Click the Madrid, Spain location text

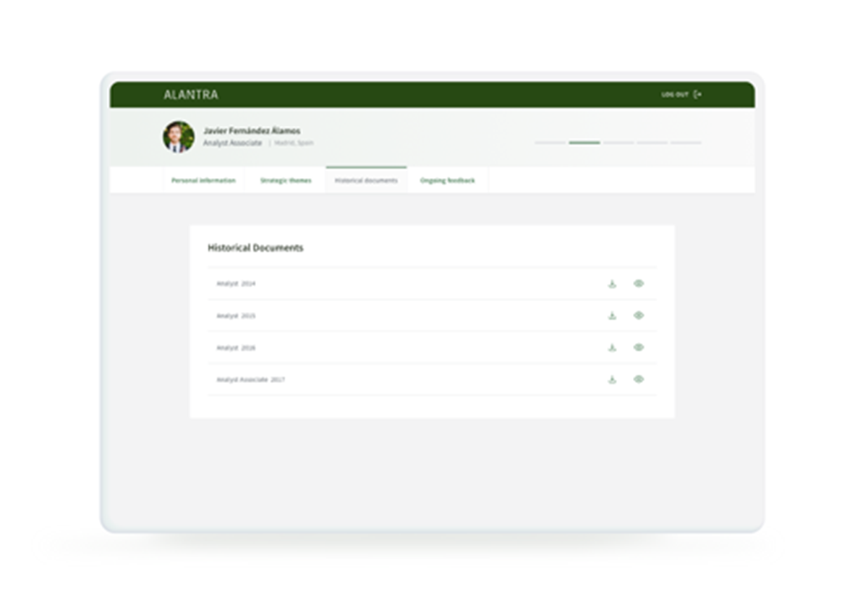(x=294, y=143)
